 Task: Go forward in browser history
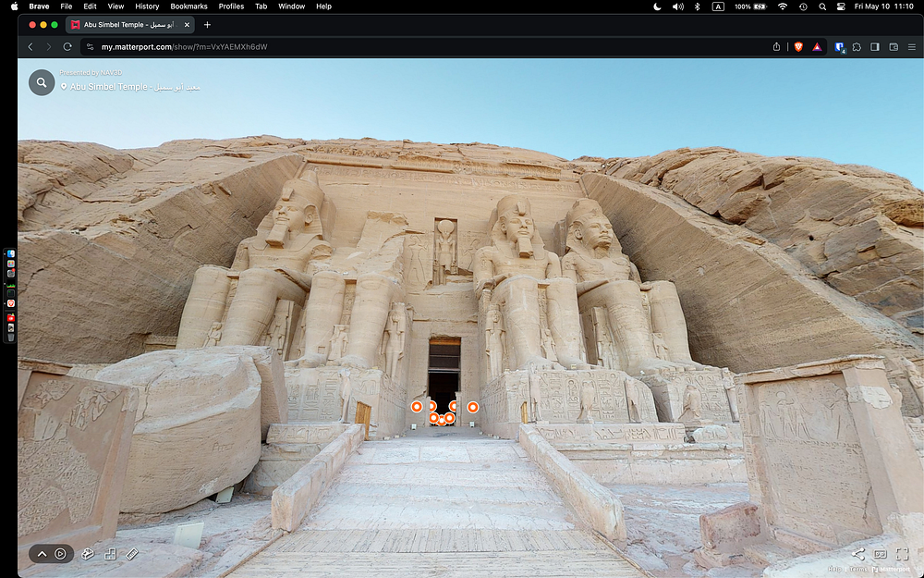49,46
